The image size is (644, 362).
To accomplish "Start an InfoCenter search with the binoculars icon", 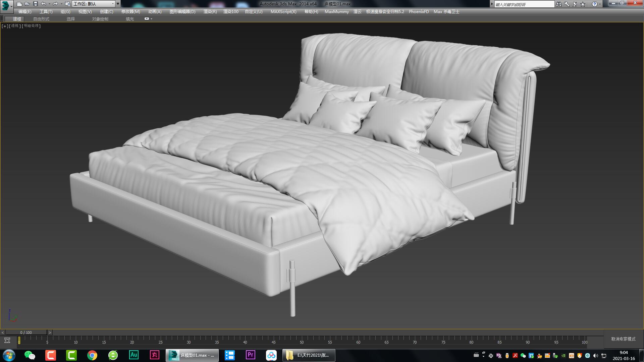I will pos(559,4).
